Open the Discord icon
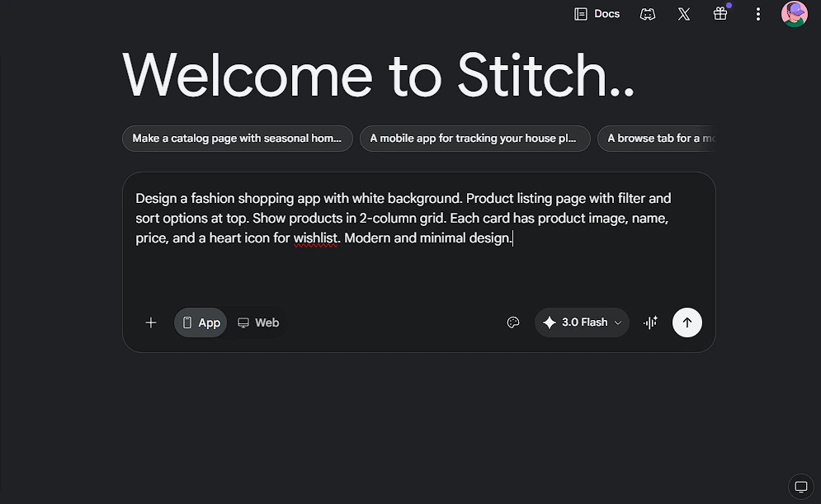The image size is (821, 504). click(648, 14)
